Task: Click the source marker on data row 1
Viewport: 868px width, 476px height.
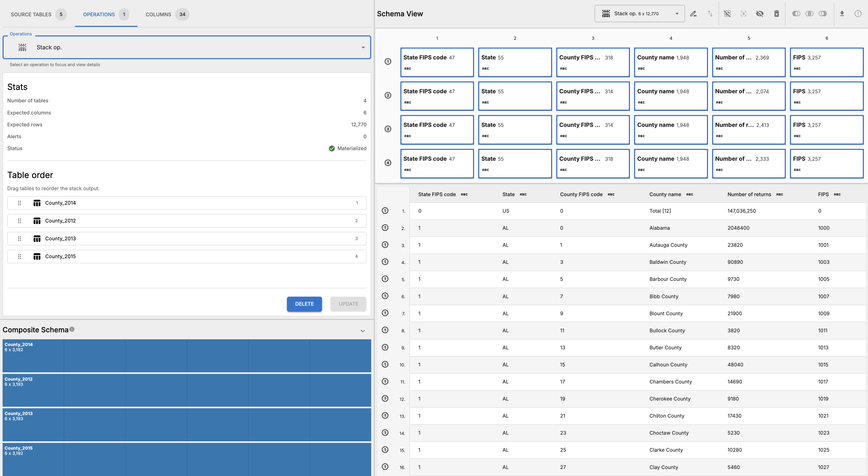Action: pyautogui.click(x=385, y=211)
